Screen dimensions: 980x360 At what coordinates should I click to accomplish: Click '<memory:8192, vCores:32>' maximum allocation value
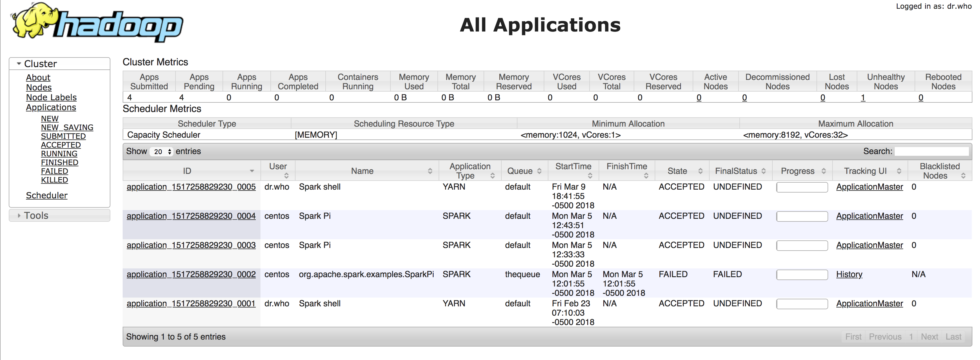795,135
